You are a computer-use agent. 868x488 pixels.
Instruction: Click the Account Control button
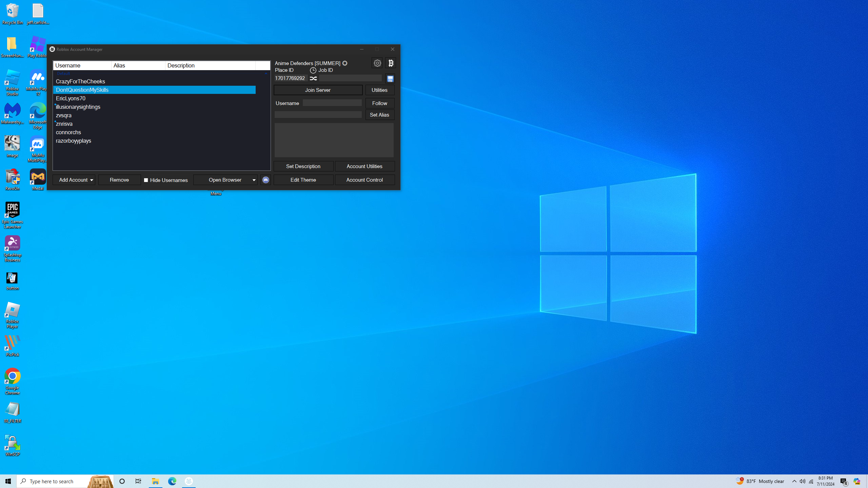point(364,180)
